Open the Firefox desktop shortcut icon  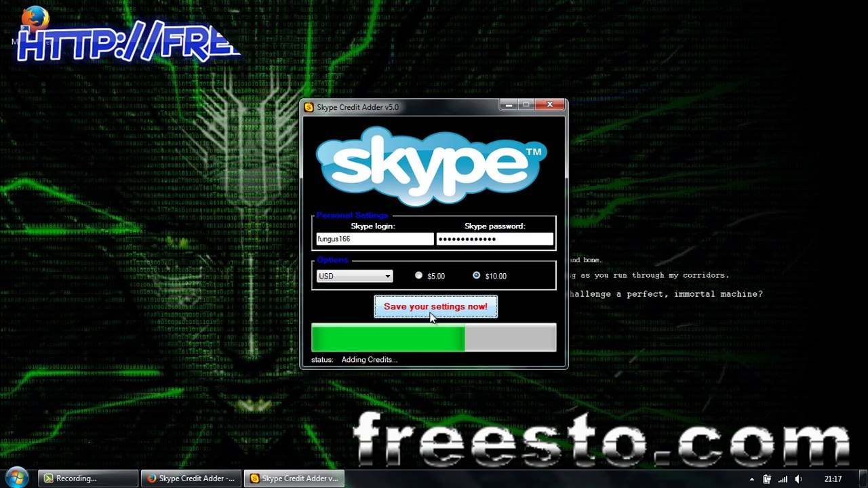click(35, 20)
